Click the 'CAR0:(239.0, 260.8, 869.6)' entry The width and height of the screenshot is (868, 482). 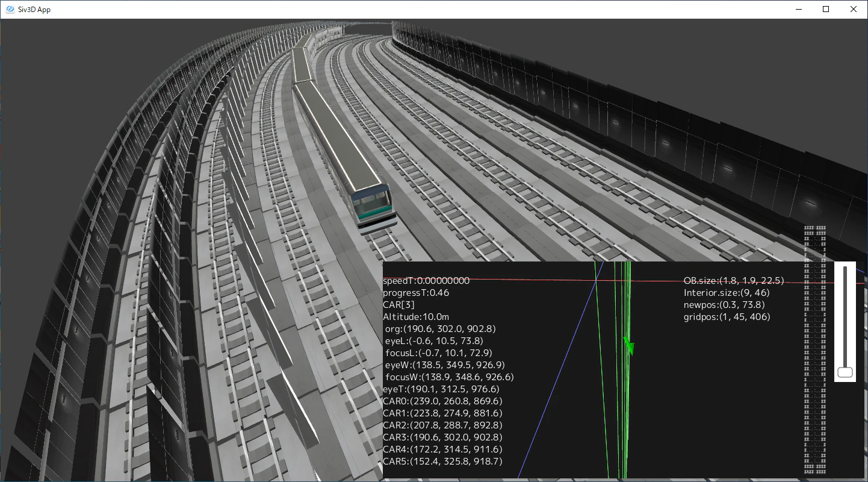click(x=442, y=401)
